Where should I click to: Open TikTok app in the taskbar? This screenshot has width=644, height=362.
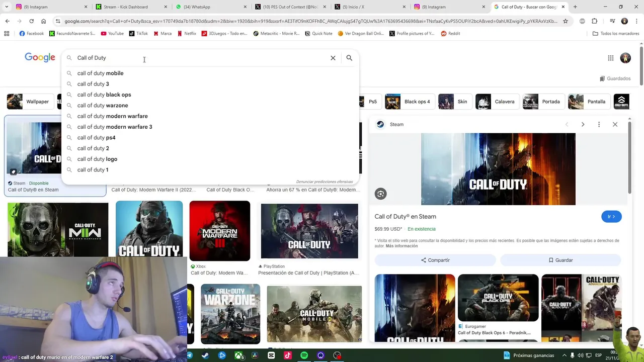[x=288, y=355]
